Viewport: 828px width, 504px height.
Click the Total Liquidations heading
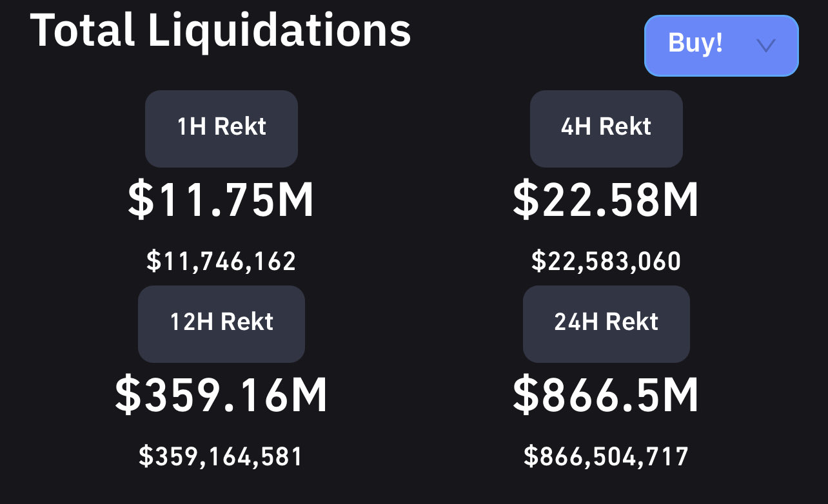221,30
